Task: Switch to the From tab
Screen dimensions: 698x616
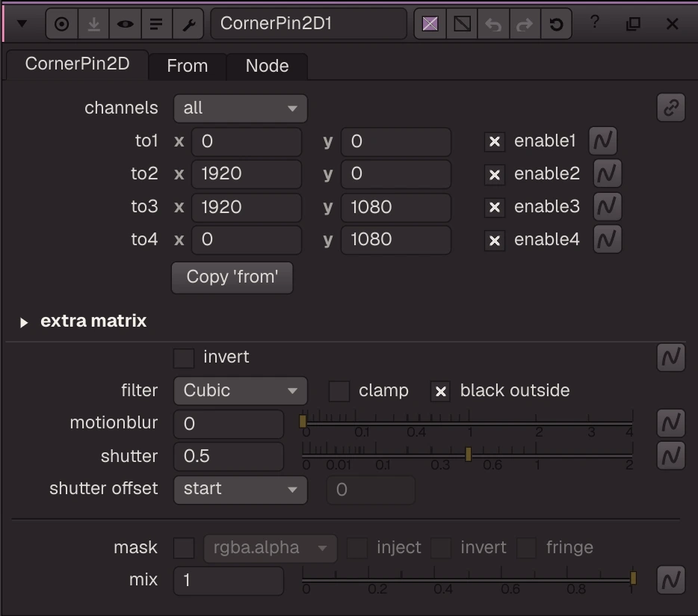Action: point(188,66)
